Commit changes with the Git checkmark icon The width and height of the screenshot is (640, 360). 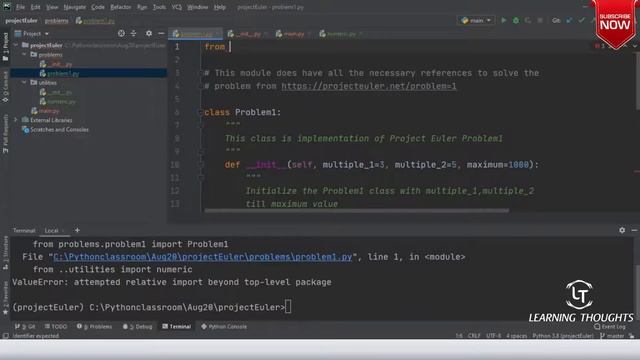[x=581, y=20]
